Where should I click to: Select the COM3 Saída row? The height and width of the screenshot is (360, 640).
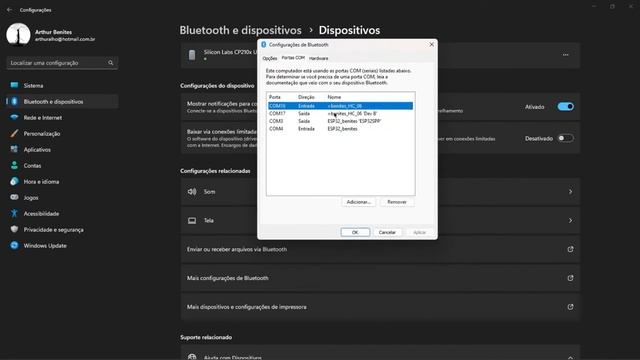coord(340,121)
